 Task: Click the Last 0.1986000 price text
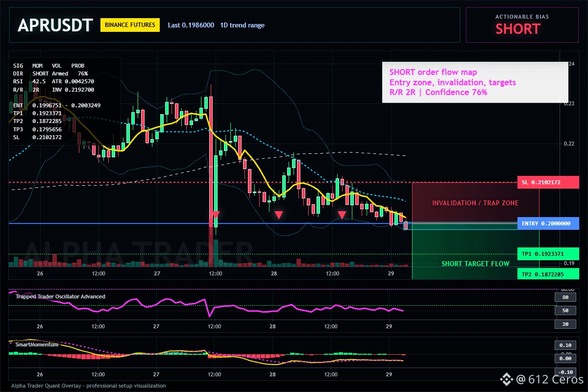(191, 25)
